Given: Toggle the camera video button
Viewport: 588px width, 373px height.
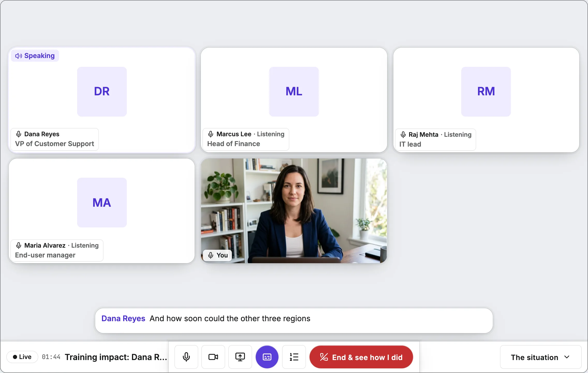Looking at the screenshot, I should [213, 357].
